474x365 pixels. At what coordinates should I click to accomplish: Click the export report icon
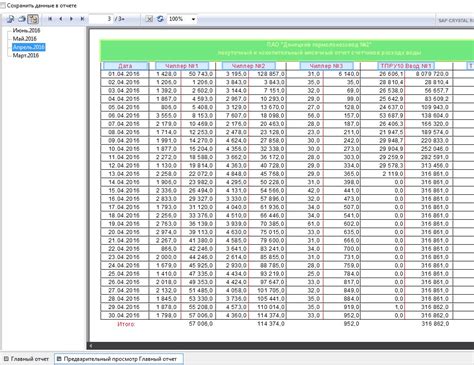11,19
